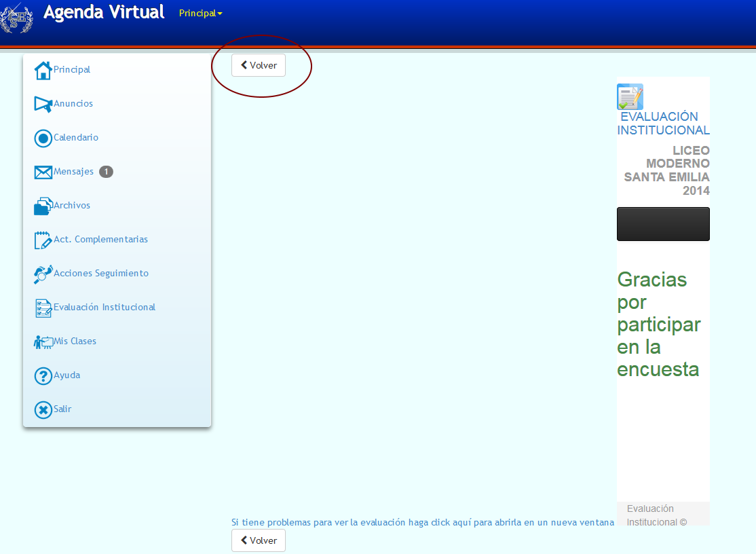Click the survey document icon above Evaluación Institucional heading
Image resolution: width=756 pixels, height=554 pixels.
point(630,97)
